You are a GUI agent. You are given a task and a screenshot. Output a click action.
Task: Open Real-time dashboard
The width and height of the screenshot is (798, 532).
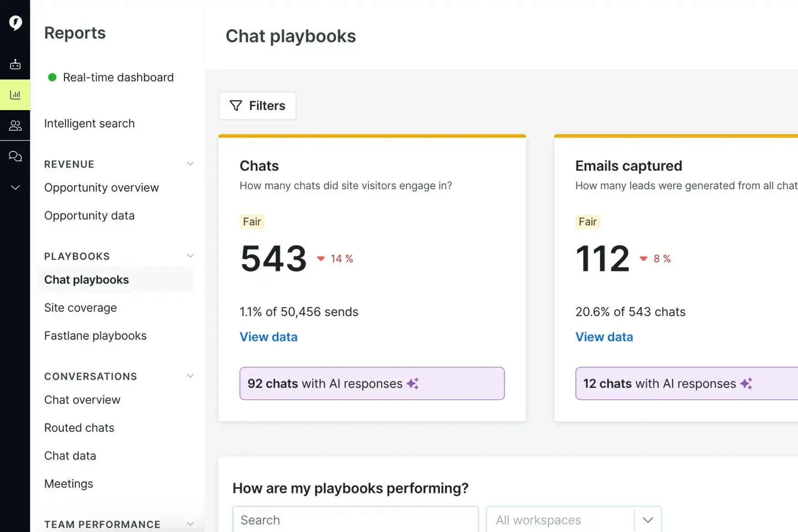[118, 77]
